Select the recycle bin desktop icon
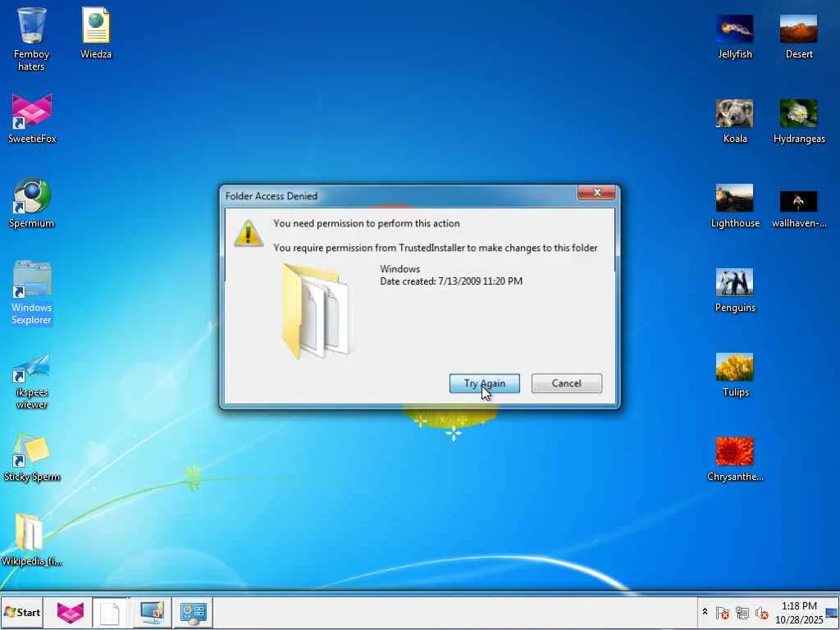The image size is (840, 630). tap(31, 39)
